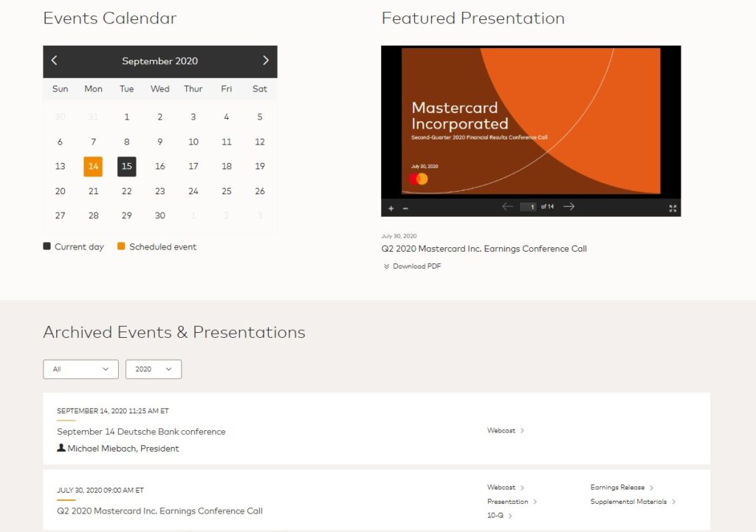Go to the previous presentation slide
The width and height of the screenshot is (756, 532).
click(x=507, y=207)
